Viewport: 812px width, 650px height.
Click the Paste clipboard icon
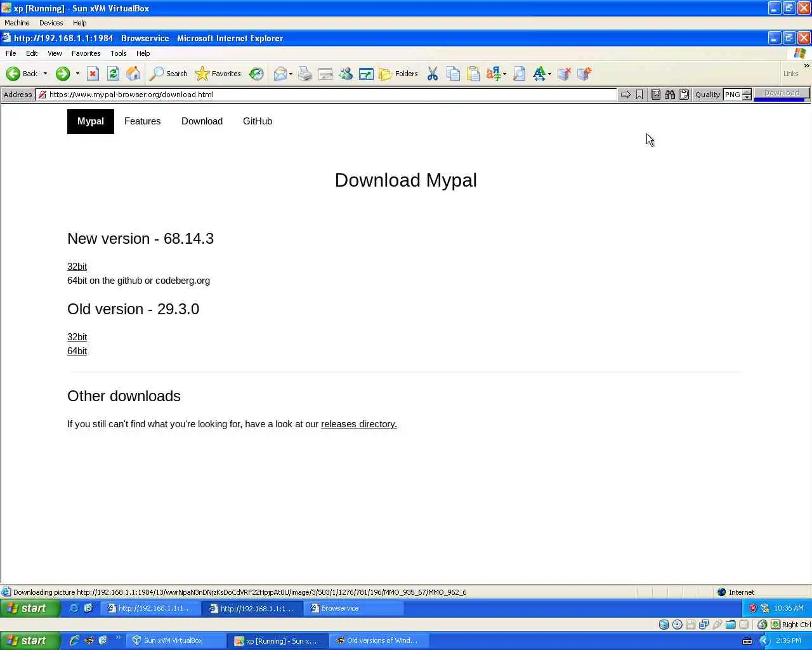(473, 74)
